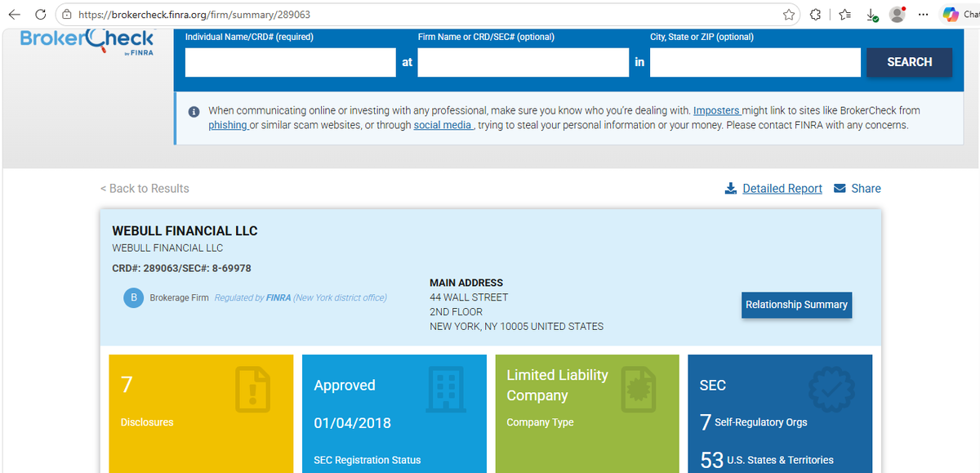
Task: Click the Firm Name or CRD/SEC# field
Action: 523,62
